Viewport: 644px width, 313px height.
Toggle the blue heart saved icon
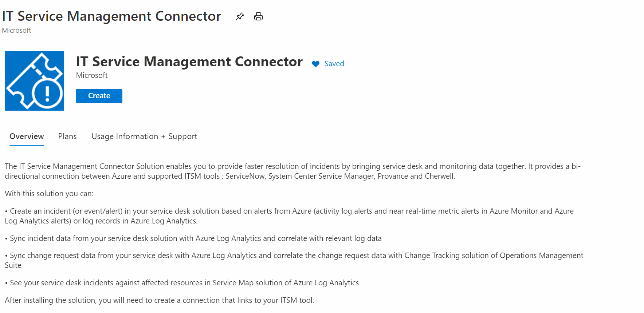(315, 64)
